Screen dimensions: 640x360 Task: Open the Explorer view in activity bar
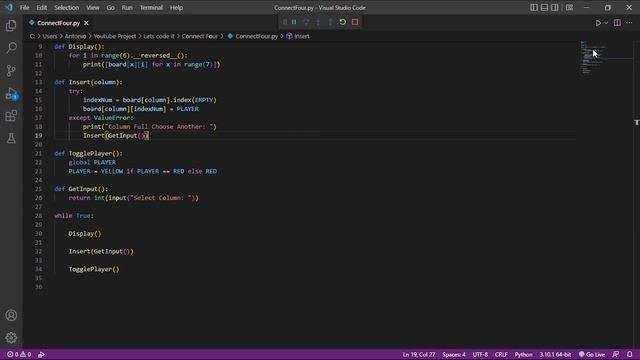click(x=11, y=26)
